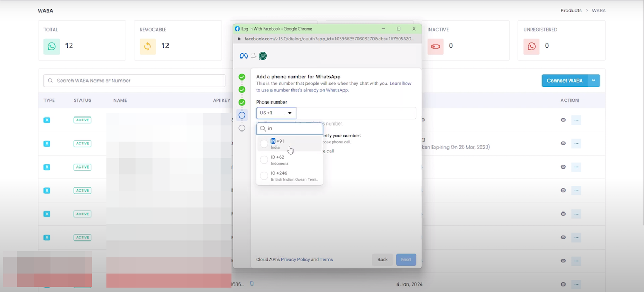Screen dimensions: 644x292
Task: Open Cloud API's Privacy Policy link
Action: (295, 260)
